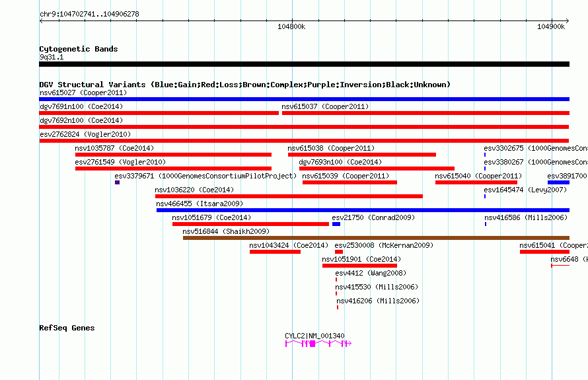The height and width of the screenshot is (380, 588).
Task: Click the esv2530008 (McKernan2009) label
Action: tap(384, 245)
